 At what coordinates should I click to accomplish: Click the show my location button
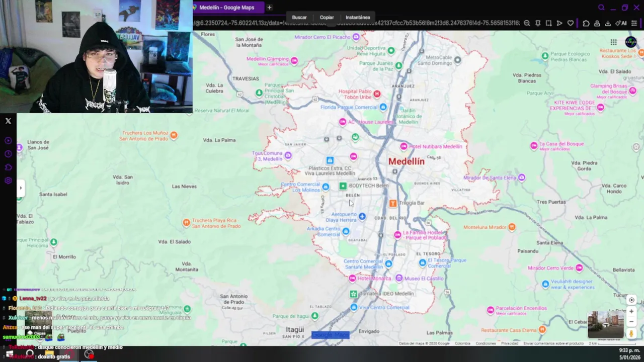coord(631,300)
